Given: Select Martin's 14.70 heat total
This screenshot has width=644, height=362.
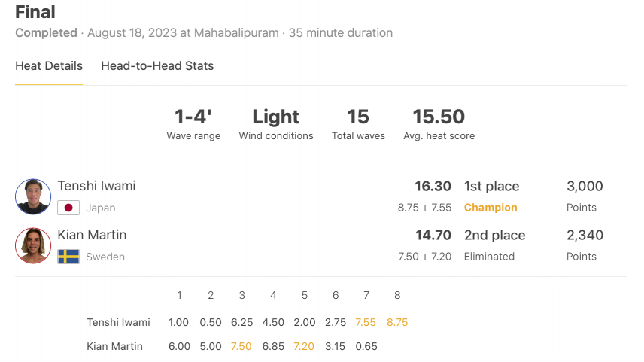Looking at the screenshot, I should (x=433, y=235).
